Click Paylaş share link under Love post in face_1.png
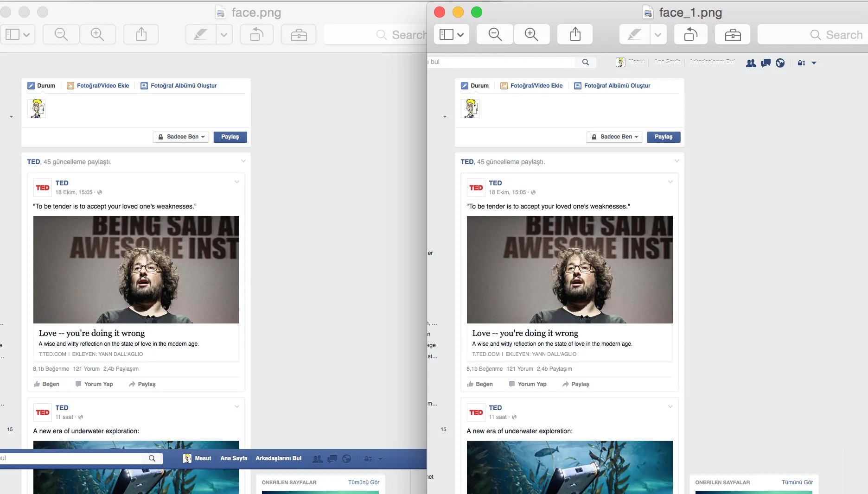The width and height of the screenshot is (868, 494). pos(575,384)
